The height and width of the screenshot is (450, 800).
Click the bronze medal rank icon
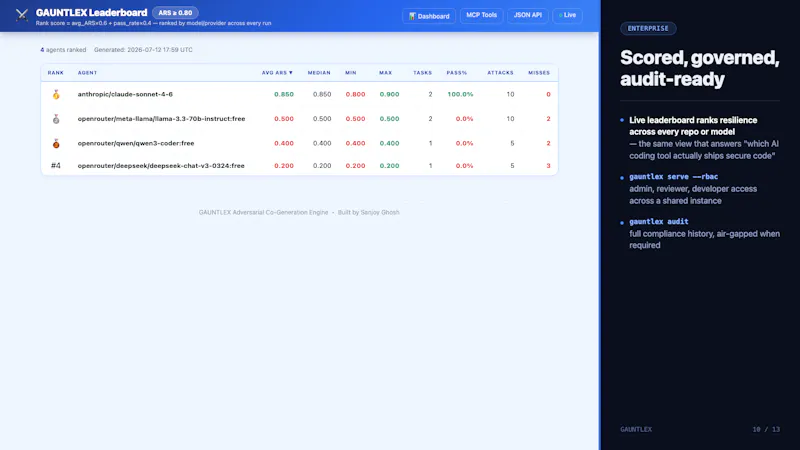[56, 143]
